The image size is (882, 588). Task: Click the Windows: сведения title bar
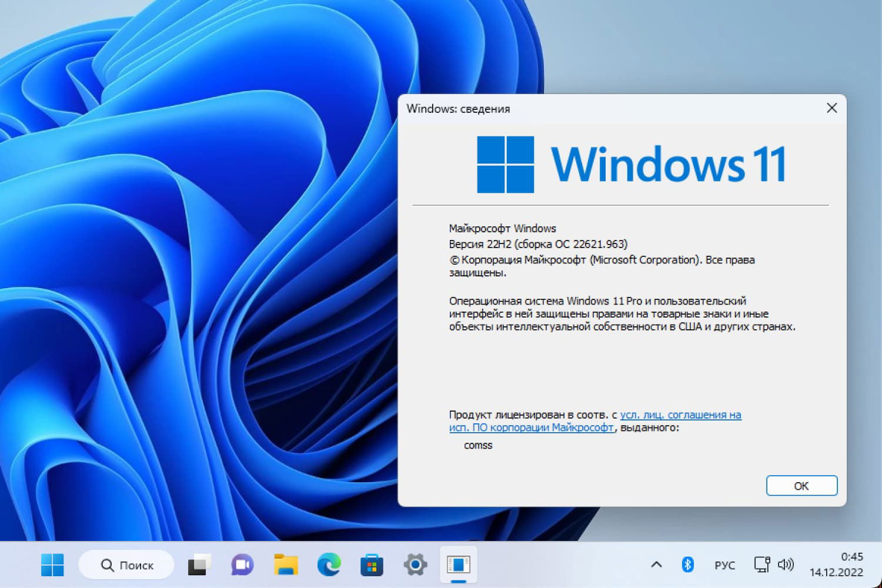588,108
